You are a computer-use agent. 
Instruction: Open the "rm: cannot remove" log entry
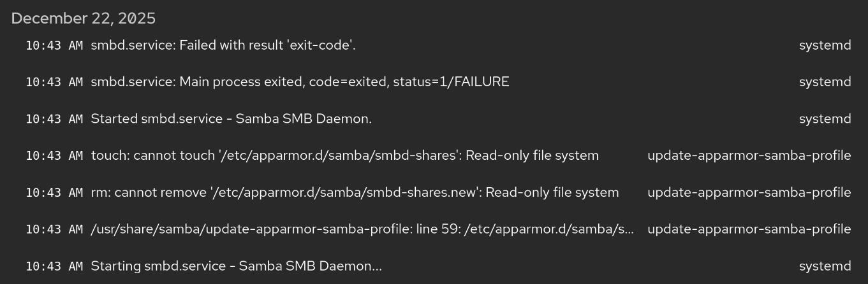pos(355,192)
